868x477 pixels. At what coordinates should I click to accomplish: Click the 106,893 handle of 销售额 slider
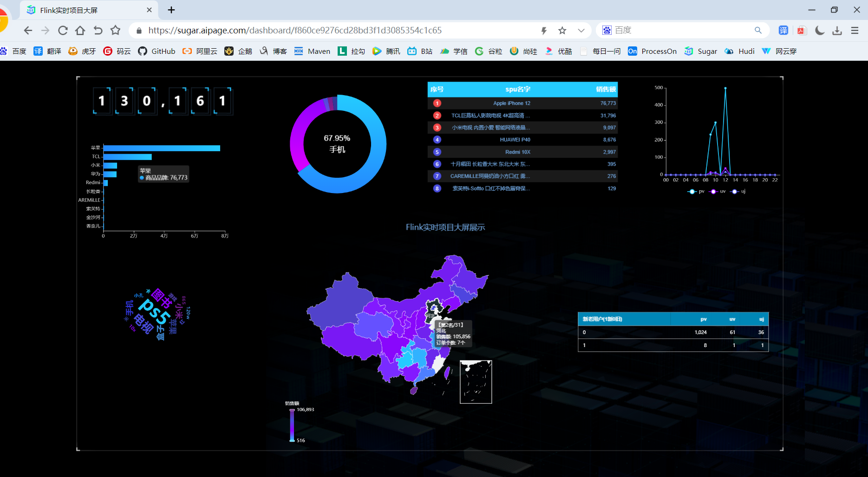(x=292, y=410)
